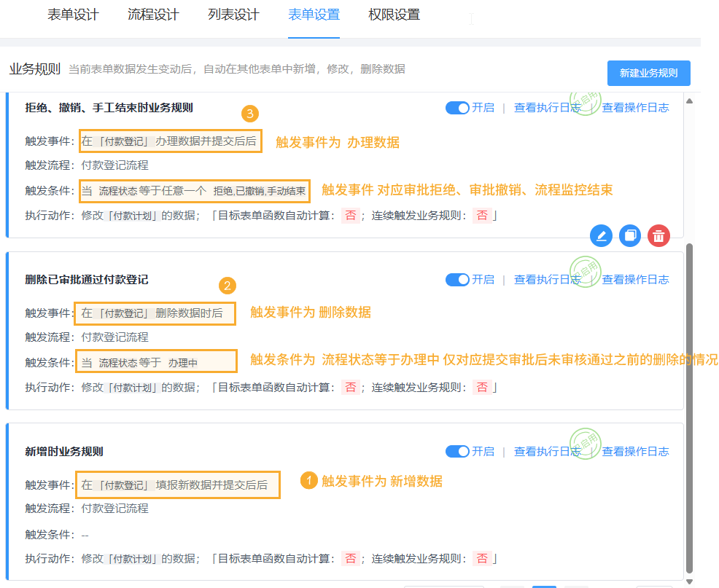
Task: Open the 权限设置 tab
Action: point(394,15)
